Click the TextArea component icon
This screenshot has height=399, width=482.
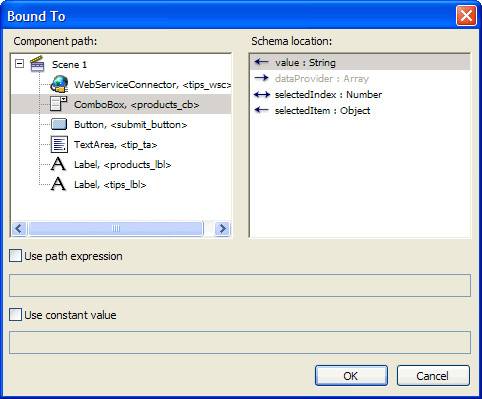(59, 144)
